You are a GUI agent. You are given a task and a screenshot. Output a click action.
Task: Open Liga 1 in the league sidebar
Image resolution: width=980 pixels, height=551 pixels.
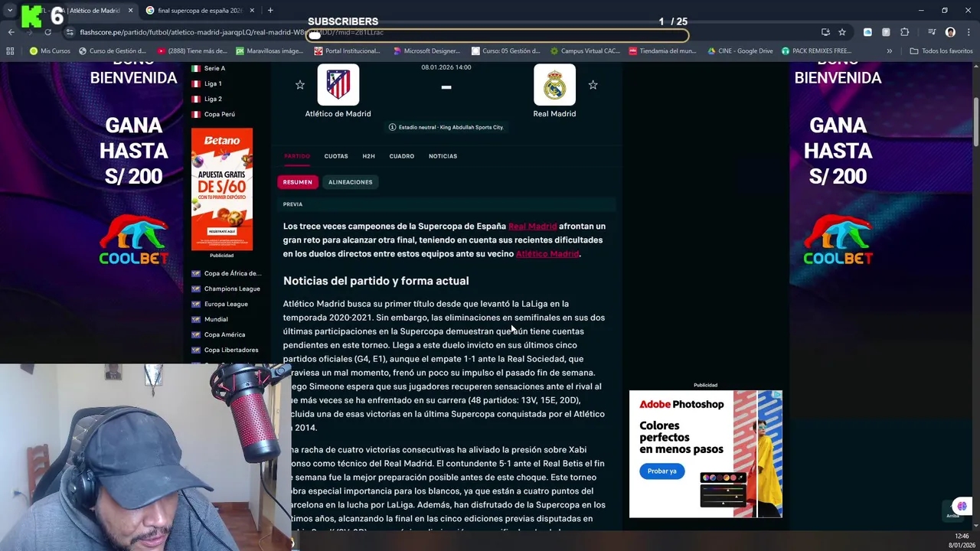[x=213, y=83]
